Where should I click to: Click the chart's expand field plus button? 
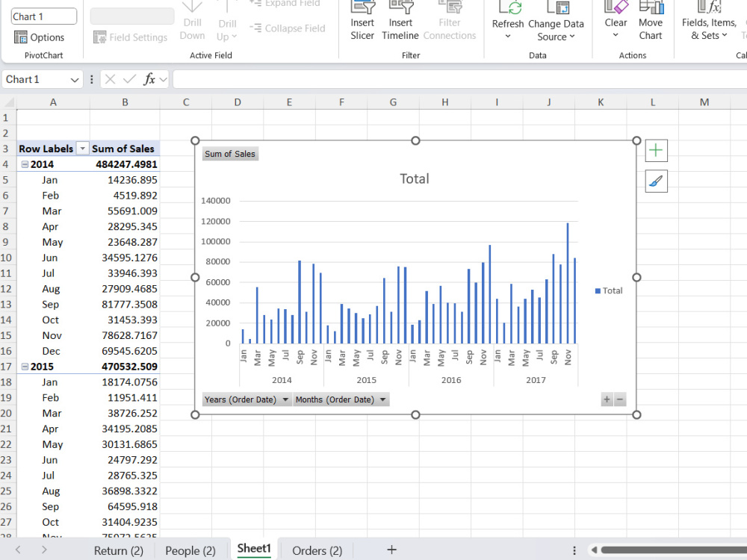pos(607,399)
